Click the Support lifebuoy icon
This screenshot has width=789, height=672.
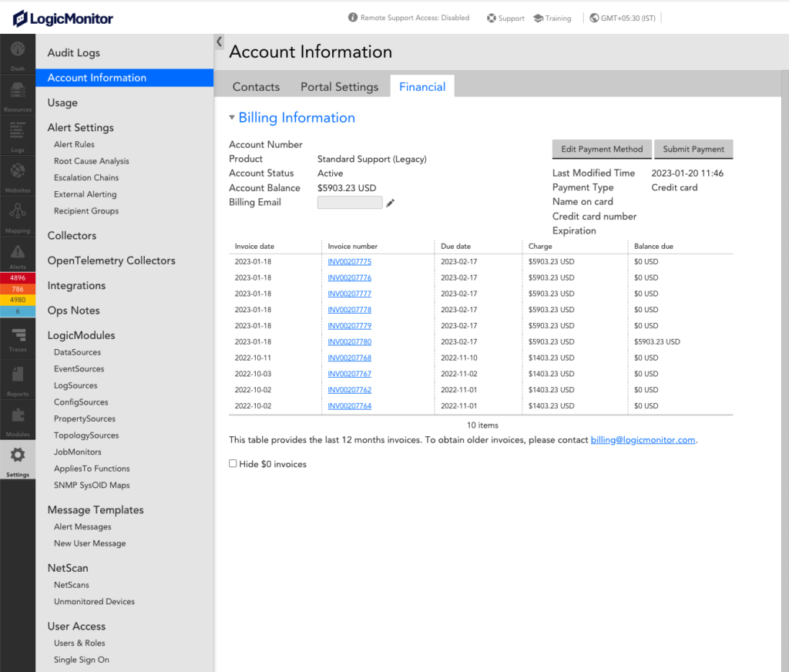(491, 18)
